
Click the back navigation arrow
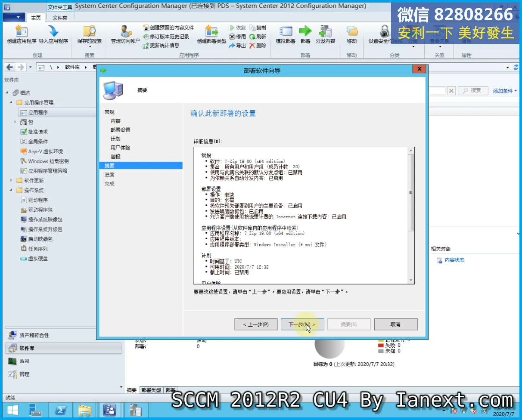(10, 67)
